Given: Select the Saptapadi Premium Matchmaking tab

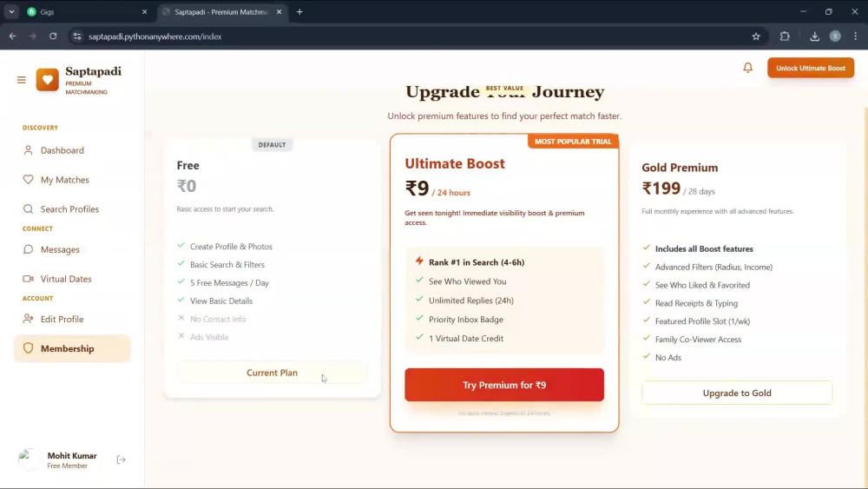Looking at the screenshot, I should (221, 11).
